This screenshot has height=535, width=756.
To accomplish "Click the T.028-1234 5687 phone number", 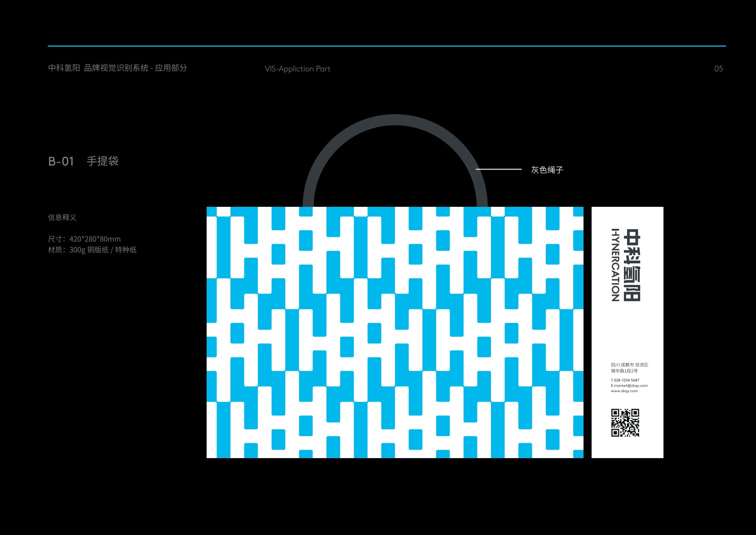I will [x=625, y=380].
